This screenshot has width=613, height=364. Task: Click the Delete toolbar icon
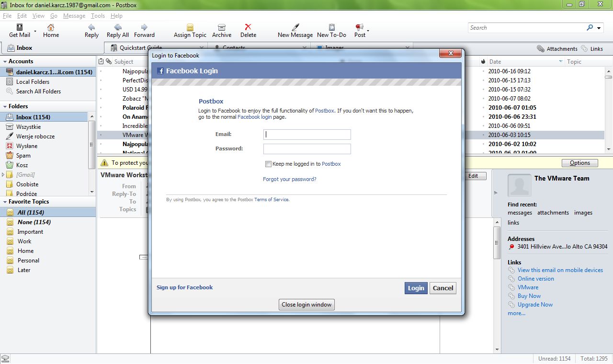click(248, 27)
